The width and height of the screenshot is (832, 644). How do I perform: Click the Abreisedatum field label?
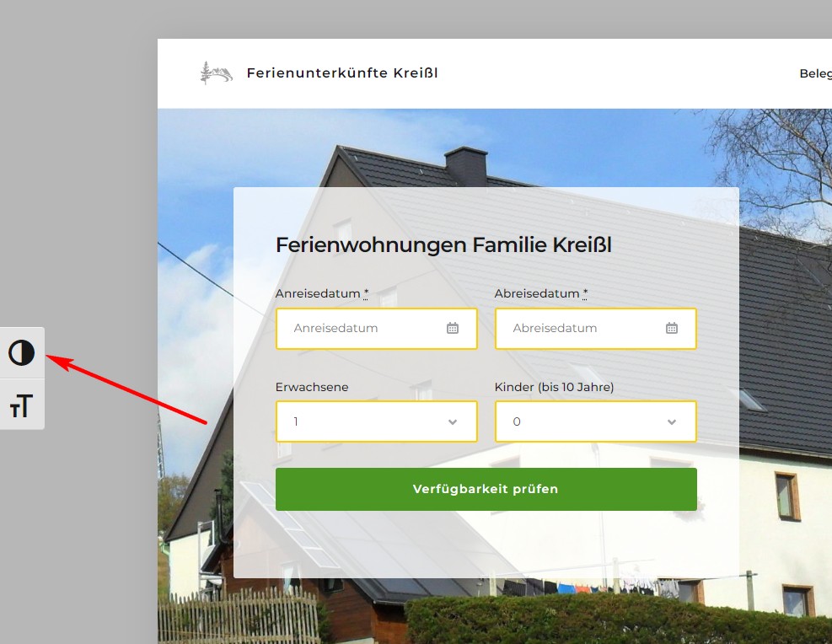click(537, 294)
